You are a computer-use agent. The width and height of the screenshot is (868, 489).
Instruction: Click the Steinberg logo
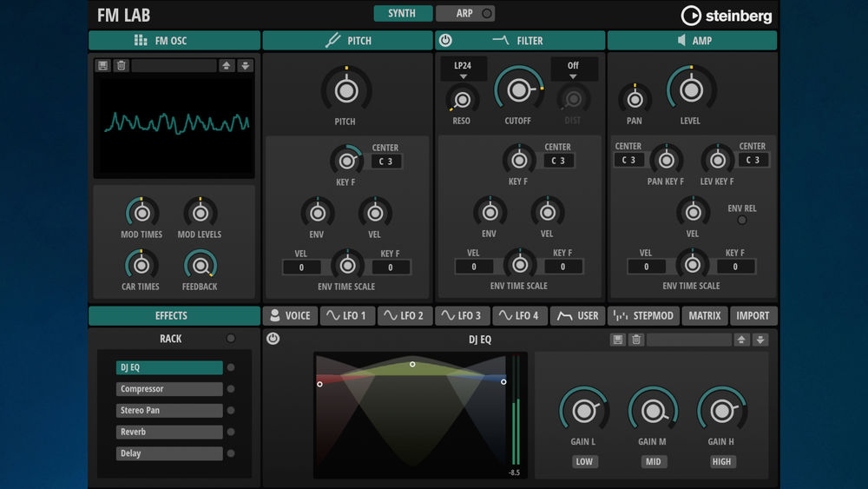pyautogui.click(x=726, y=16)
